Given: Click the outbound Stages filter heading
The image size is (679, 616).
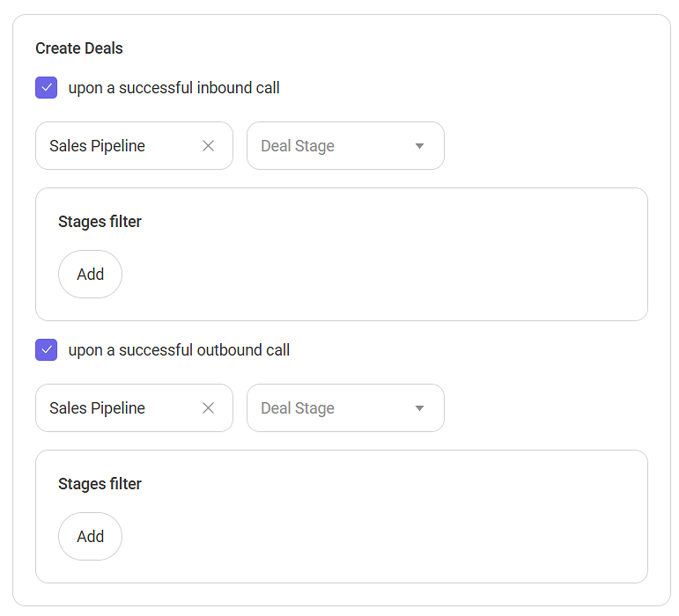Looking at the screenshot, I should click(100, 484).
